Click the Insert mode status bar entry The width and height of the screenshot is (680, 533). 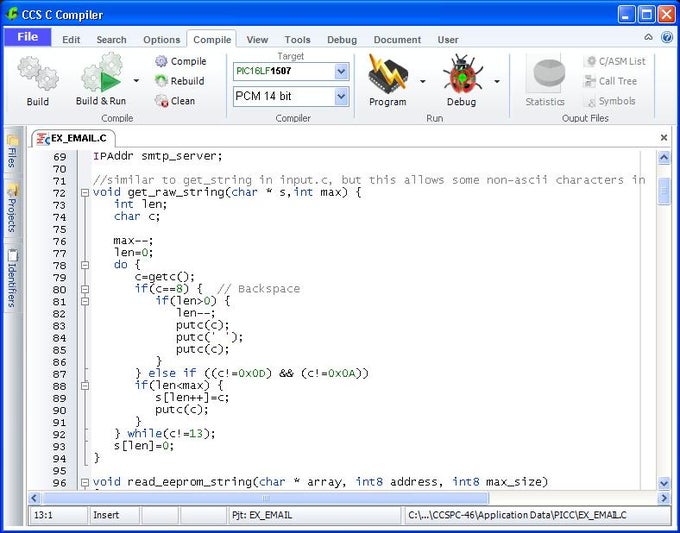tap(114, 515)
